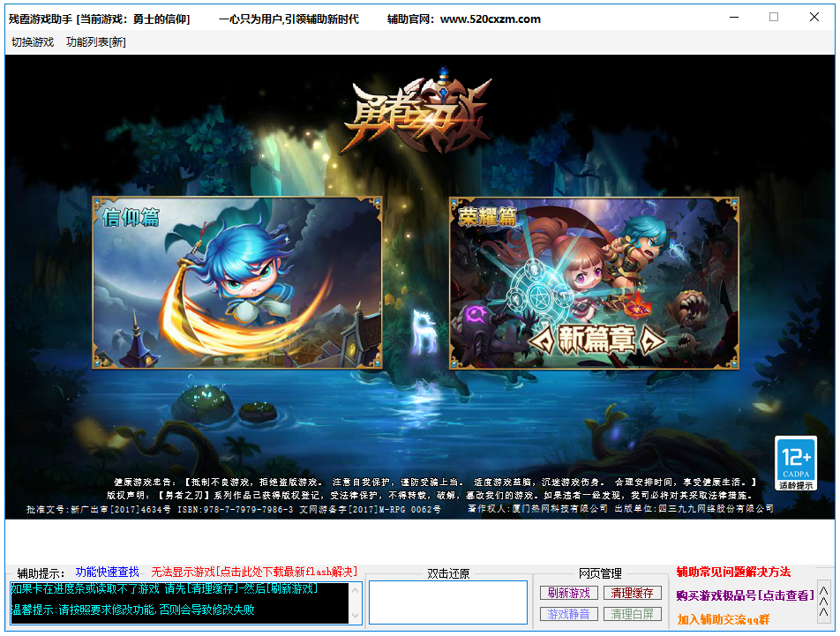The image size is (840, 636).
Task: Click the 健康游戏忠告 notice line
Action: click(x=435, y=483)
